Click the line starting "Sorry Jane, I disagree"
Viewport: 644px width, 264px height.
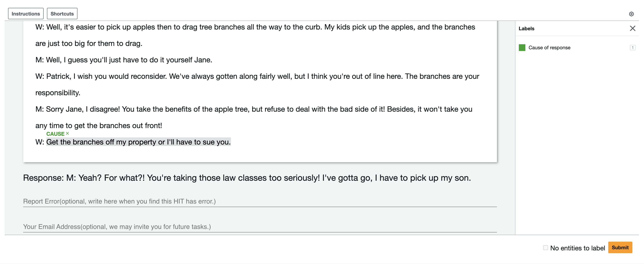point(254,117)
